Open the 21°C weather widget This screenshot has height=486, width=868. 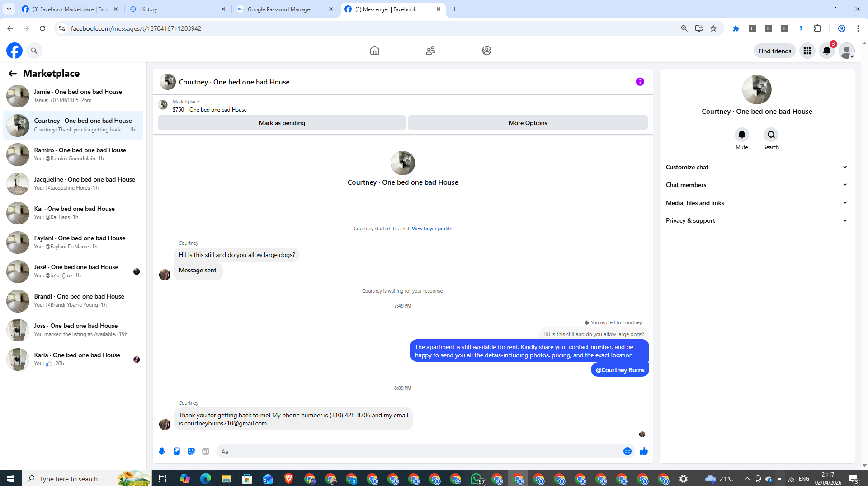(x=719, y=479)
